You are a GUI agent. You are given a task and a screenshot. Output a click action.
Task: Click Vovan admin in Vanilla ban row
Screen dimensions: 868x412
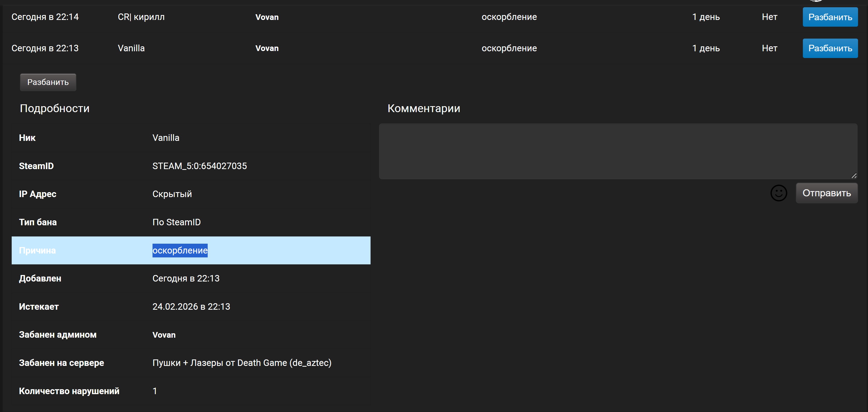pos(266,48)
